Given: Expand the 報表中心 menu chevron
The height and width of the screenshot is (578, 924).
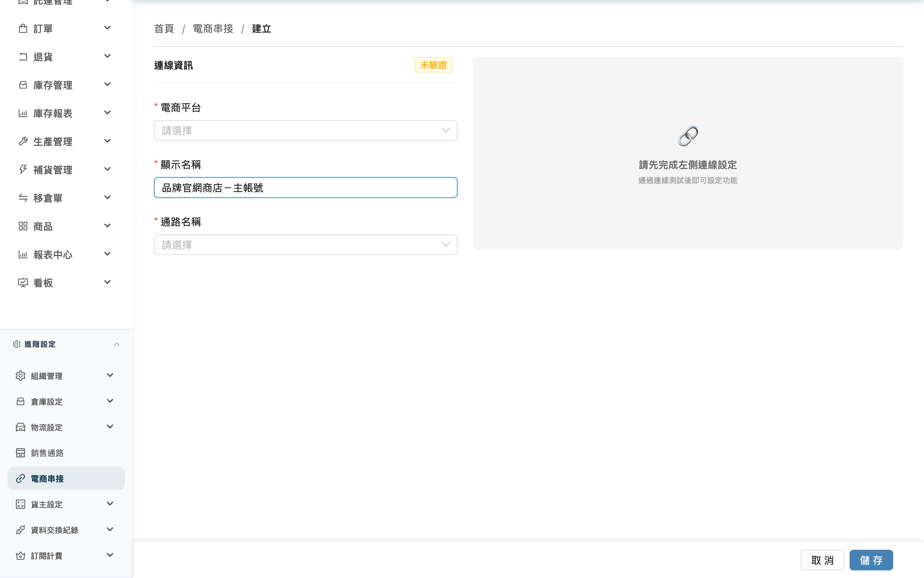Looking at the screenshot, I should click(x=108, y=254).
